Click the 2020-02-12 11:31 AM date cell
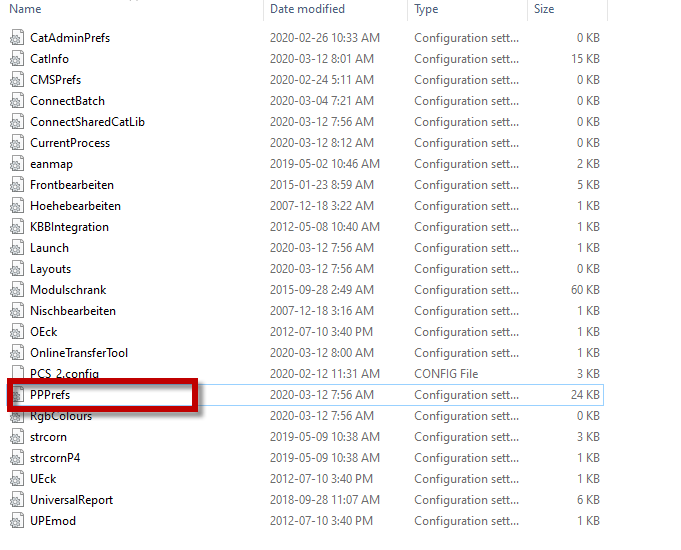Viewport: 681px width, 550px height. coord(324,374)
